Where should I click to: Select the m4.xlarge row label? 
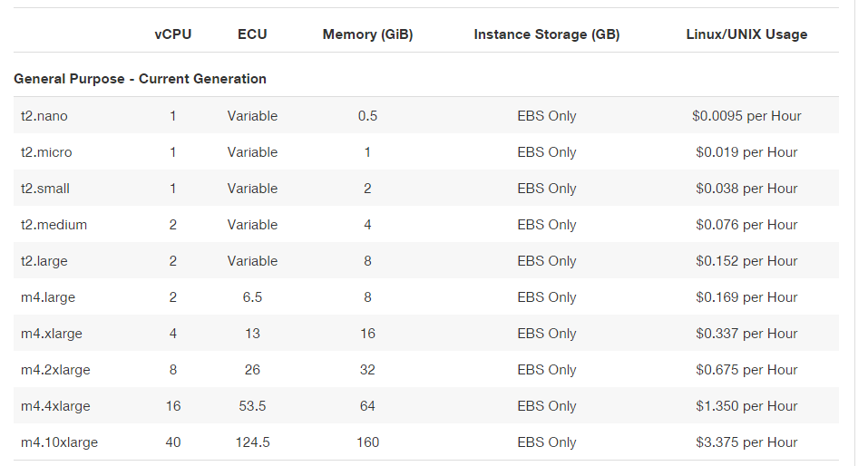52,333
